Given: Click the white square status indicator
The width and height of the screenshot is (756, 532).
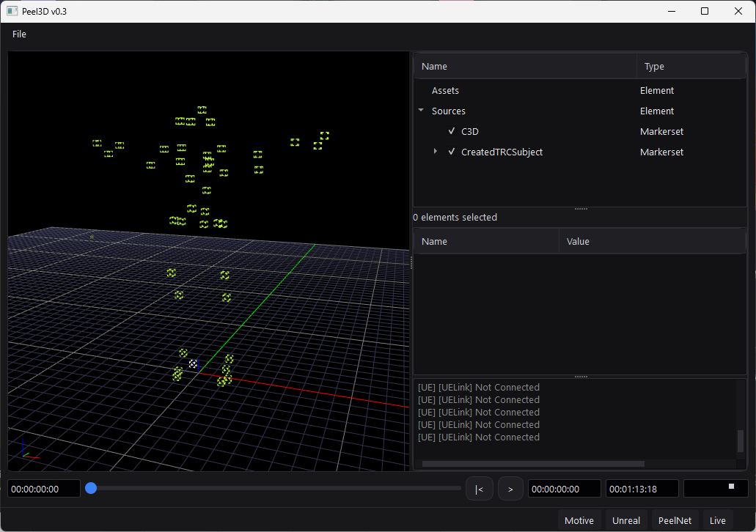Looking at the screenshot, I should tap(730, 487).
